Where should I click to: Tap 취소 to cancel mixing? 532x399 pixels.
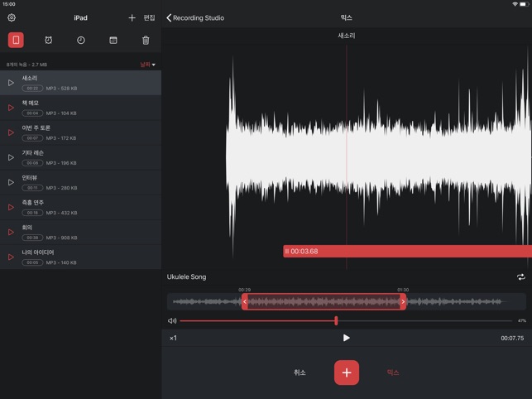click(x=300, y=373)
